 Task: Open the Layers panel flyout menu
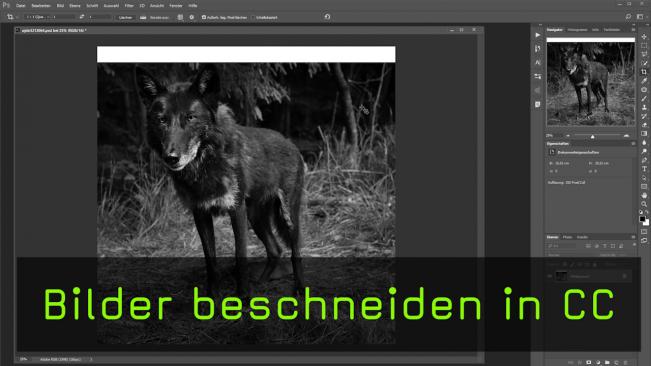(x=633, y=237)
